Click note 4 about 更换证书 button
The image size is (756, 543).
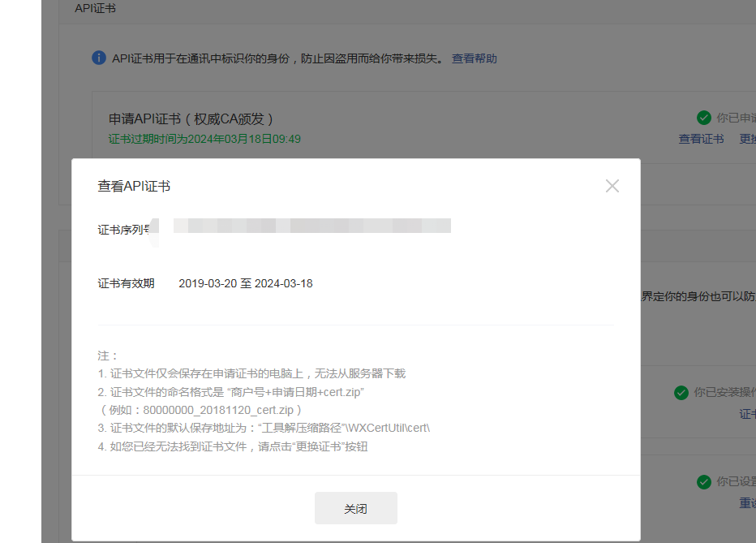coord(232,446)
